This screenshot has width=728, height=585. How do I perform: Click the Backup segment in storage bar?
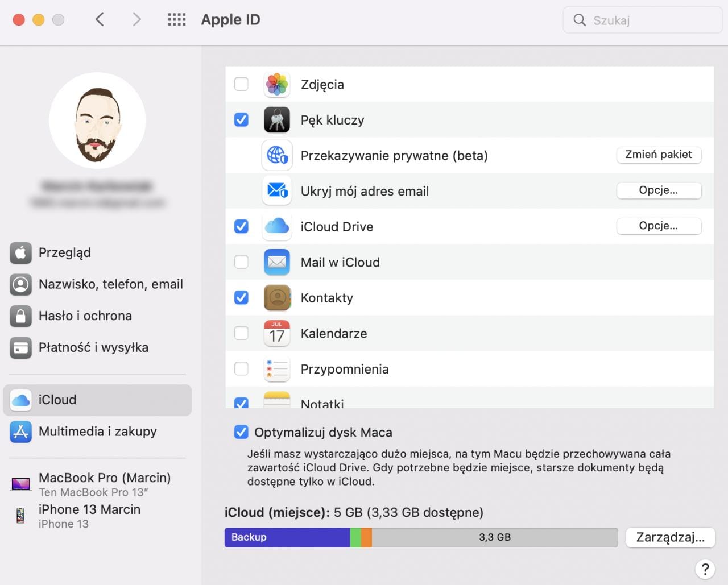[x=287, y=537]
